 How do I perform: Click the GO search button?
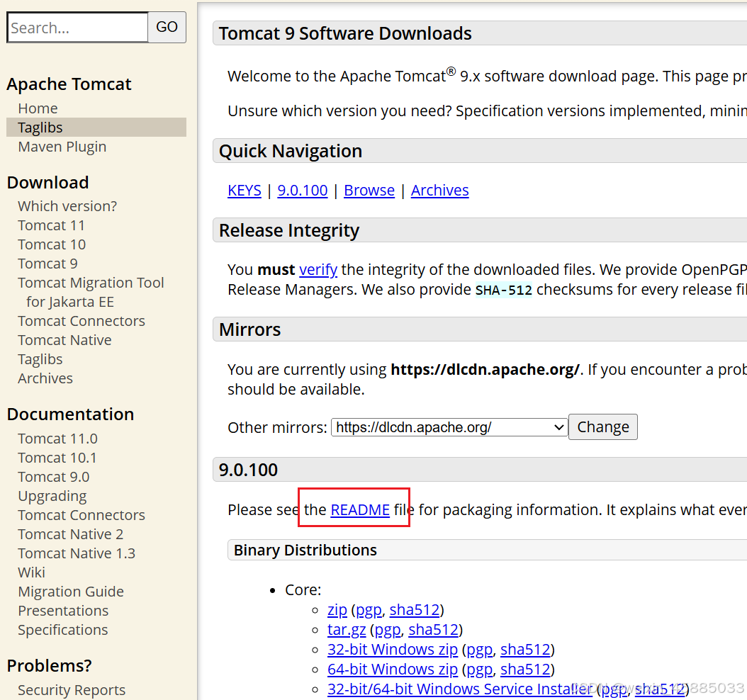point(167,27)
